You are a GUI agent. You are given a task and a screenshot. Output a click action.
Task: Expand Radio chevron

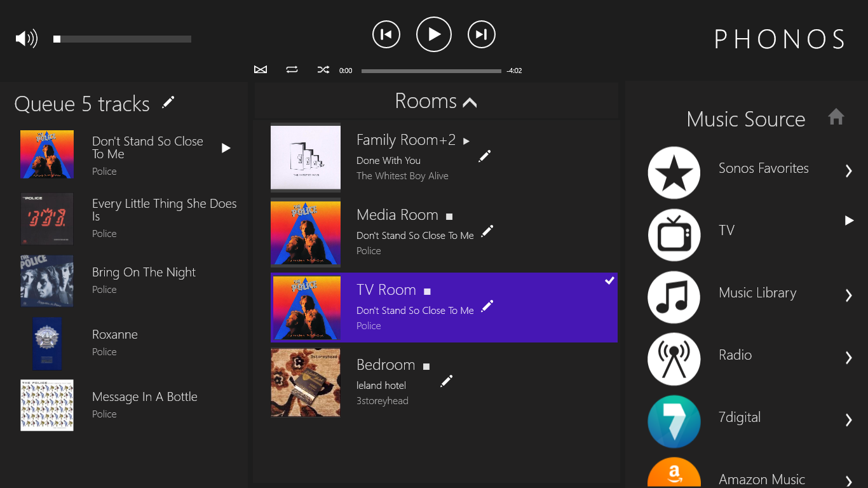pyautogui.click(x=849, y=357)
